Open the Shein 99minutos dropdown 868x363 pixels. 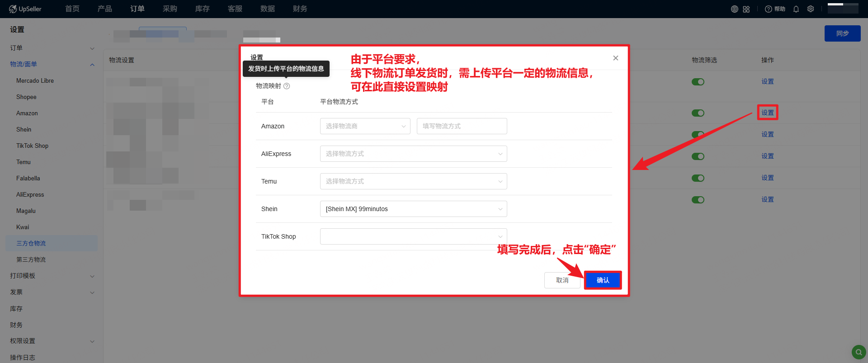(413, 209)
